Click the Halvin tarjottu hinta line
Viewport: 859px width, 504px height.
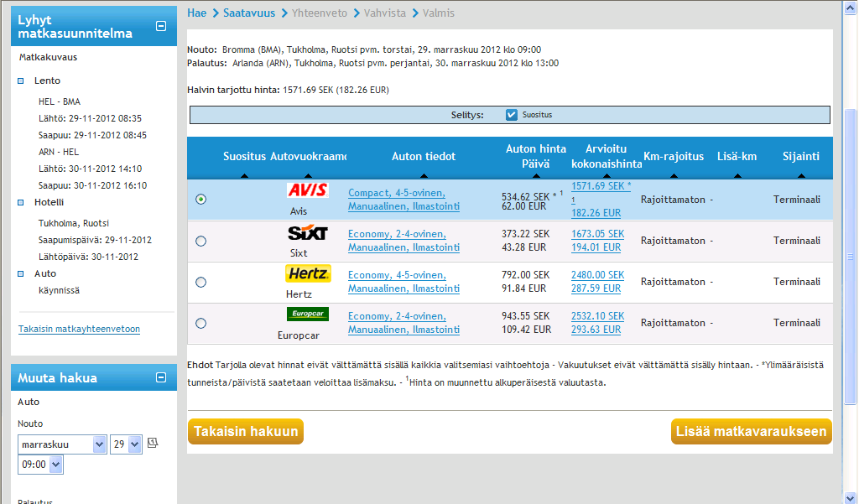click(288, 90)
